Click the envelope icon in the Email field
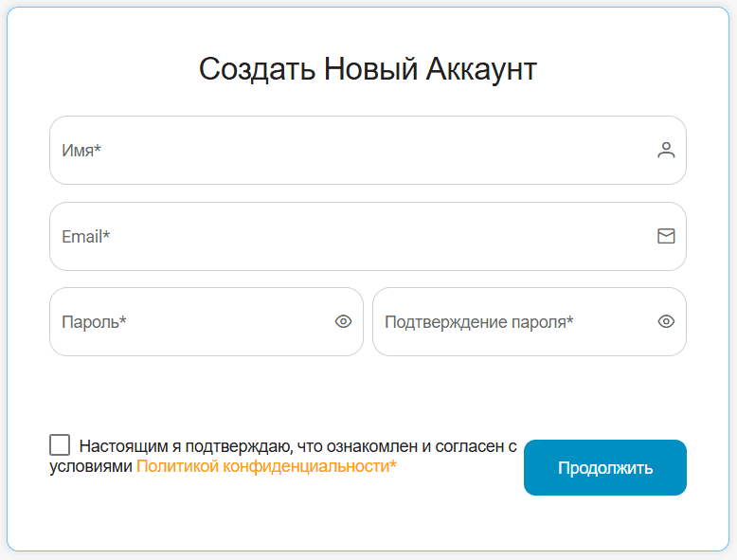 [x=666, y=236]
